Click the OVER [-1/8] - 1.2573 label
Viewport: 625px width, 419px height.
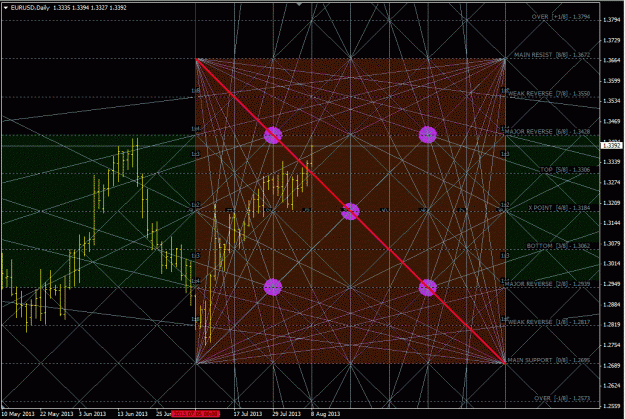pos(562,398)
